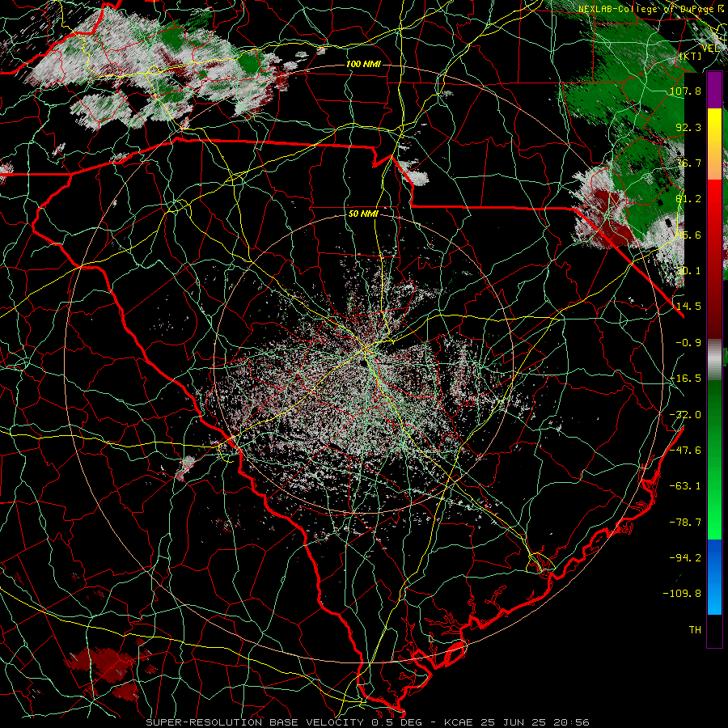
Task: Click the 100 NMI range ring label
Action: click(x=363, y=64)
